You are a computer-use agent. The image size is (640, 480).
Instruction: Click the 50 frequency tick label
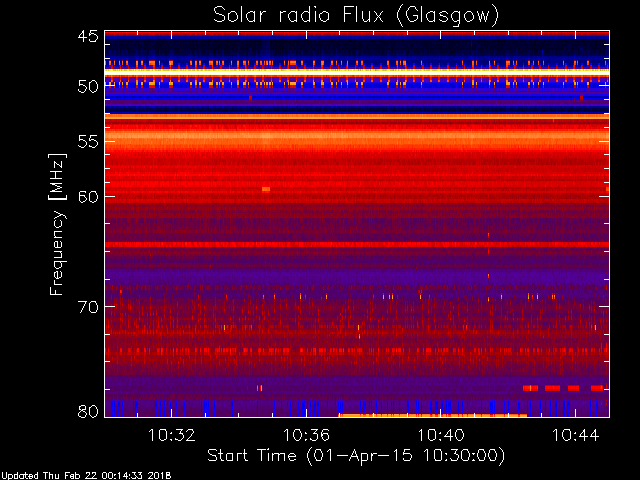(x=88, y=87)
